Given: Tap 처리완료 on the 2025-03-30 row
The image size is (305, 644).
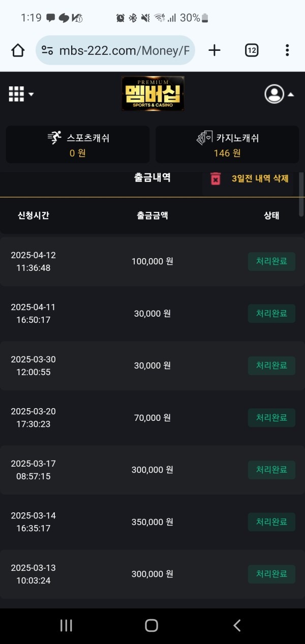Looking at the screenshot, I should tap(271, 365).
